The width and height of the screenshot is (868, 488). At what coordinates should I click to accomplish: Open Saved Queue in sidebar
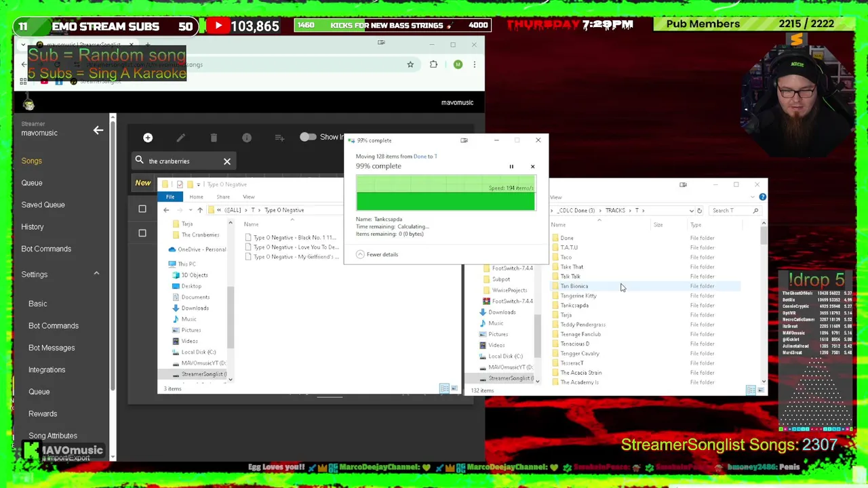click(x=43, y=205)
